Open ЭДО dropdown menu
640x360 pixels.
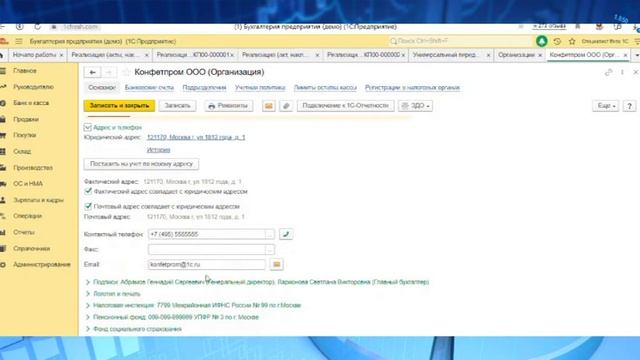(415, 106)
